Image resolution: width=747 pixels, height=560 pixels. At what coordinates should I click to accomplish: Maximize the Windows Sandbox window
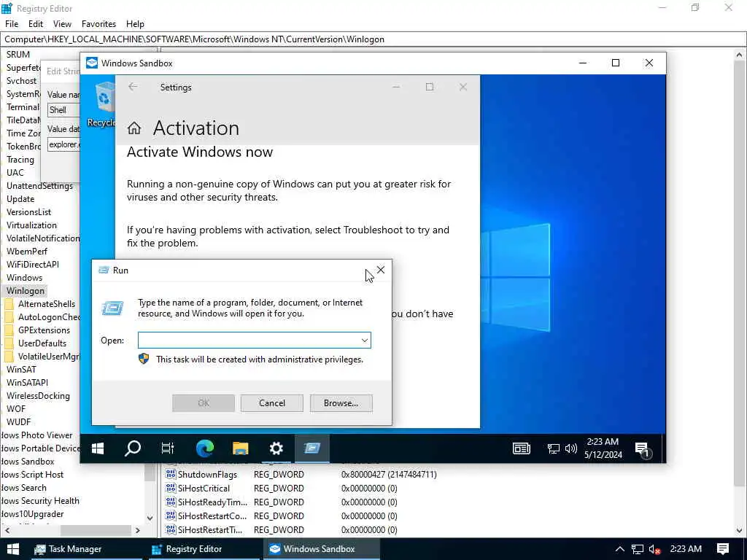pos(616,63)
